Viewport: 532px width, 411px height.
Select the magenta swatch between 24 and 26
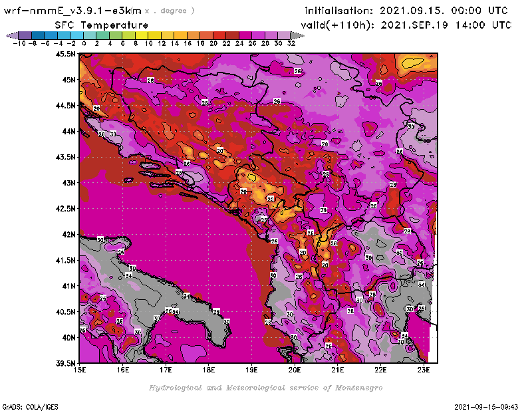[245, 35]
